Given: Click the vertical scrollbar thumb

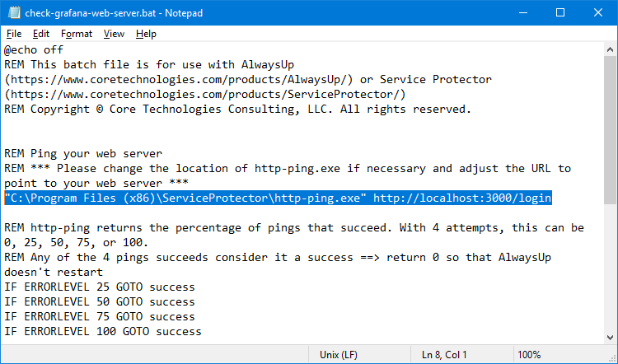Looking at the screenshot, I should (610, 130).
